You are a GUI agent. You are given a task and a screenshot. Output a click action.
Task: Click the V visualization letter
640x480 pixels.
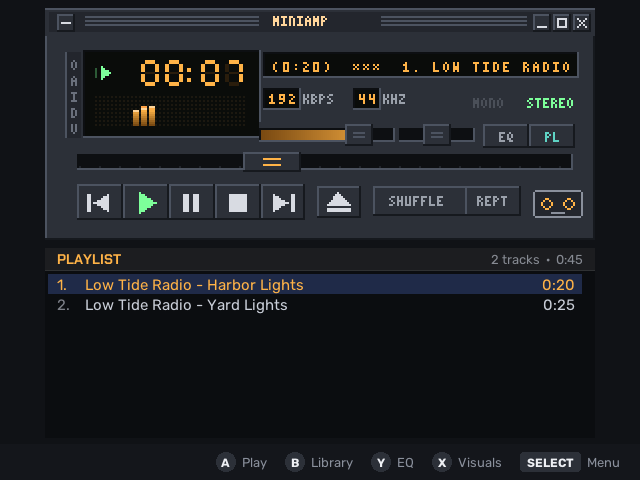[74, 129]
